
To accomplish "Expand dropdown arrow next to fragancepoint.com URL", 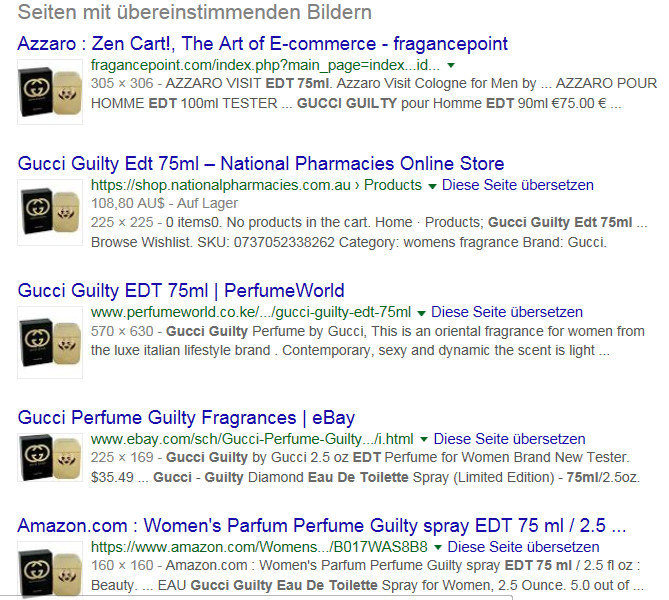I will [451, 66].
